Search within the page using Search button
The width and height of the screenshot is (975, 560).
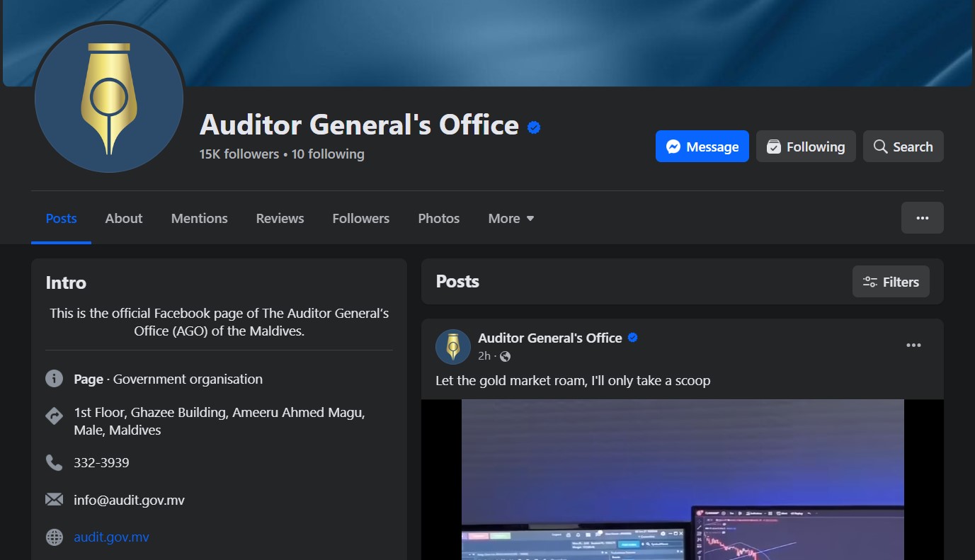[903, 147]
